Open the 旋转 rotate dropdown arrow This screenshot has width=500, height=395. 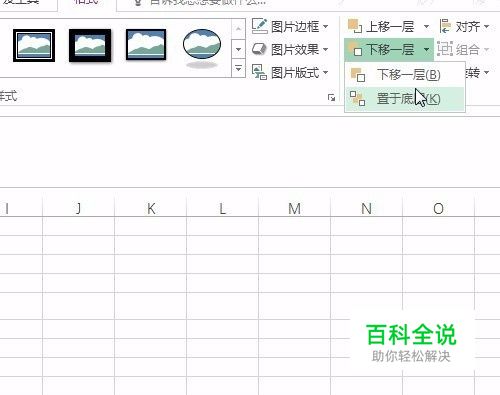tap(486, 73)
